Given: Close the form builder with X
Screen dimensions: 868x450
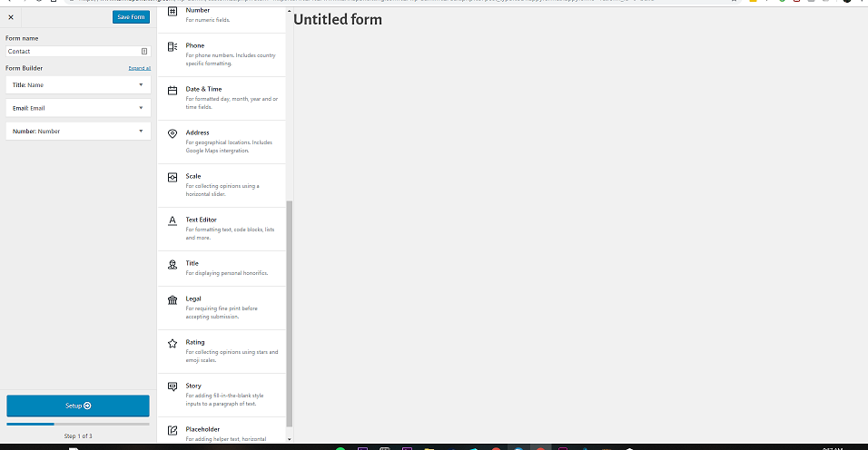Looking at the screenshot, I should pos(11,17).
